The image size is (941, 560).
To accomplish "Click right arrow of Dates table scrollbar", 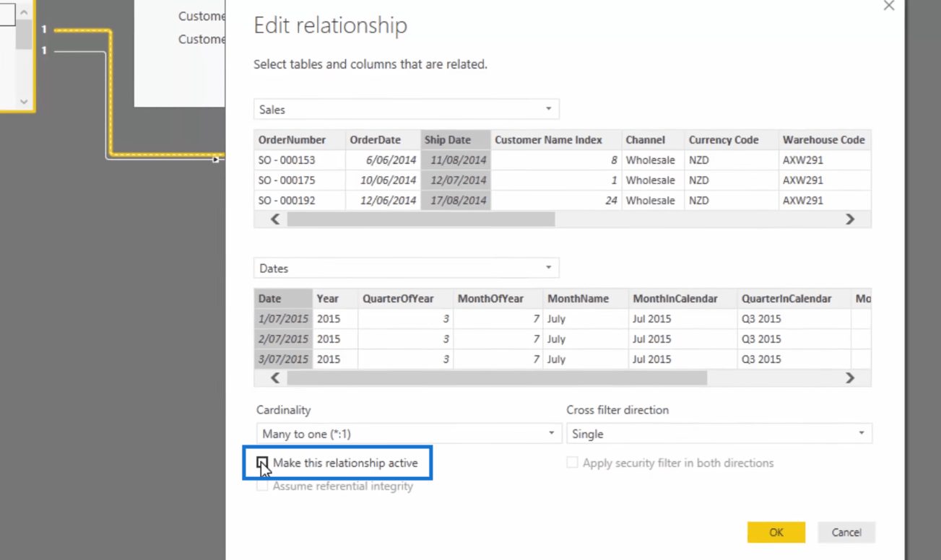I will click(850, 378).
